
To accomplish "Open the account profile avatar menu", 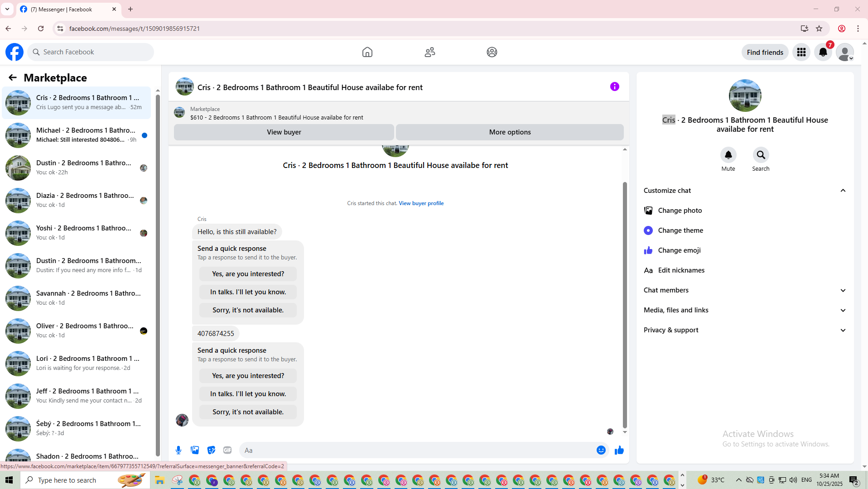I will tap(845, 52).
